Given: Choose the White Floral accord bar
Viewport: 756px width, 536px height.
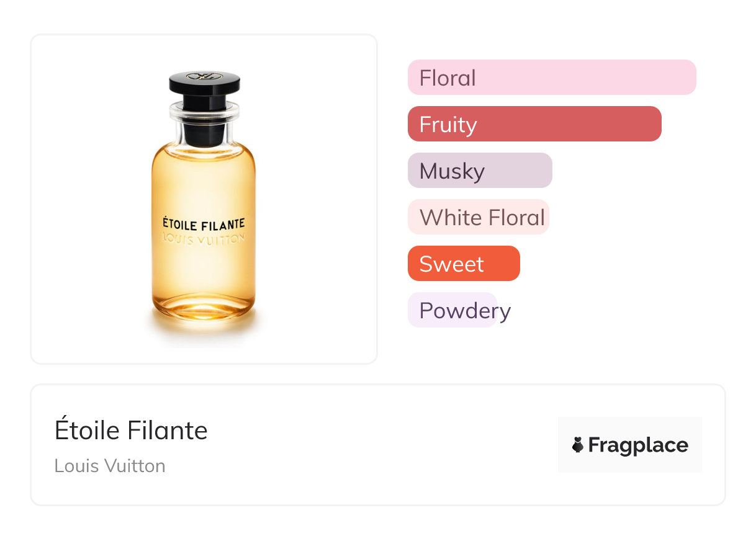Looking at the screenshot, I should 479,217.
